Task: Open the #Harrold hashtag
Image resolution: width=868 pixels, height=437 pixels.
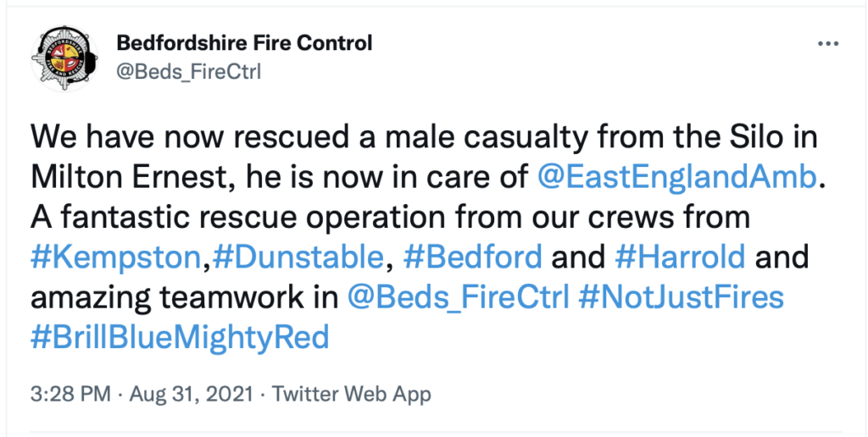Action: point(680,257)
